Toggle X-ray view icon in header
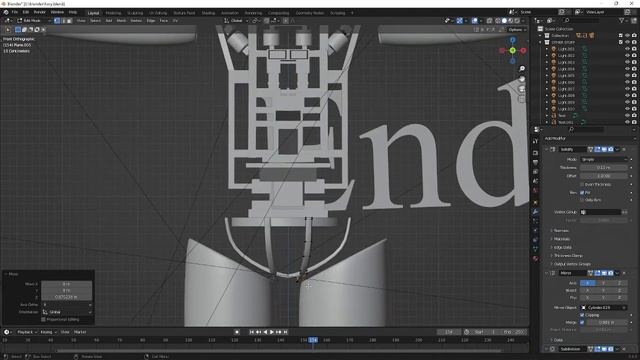Image resolution: width=640 pixels, height=360 pixels. 489,20
